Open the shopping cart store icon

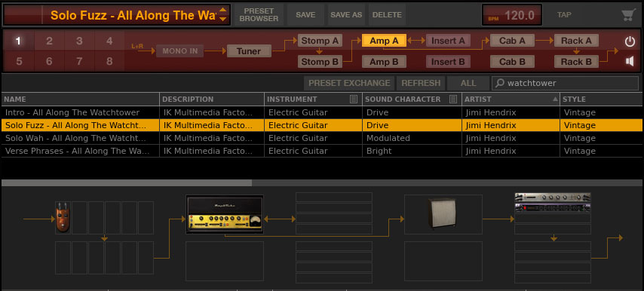[627, 15]
